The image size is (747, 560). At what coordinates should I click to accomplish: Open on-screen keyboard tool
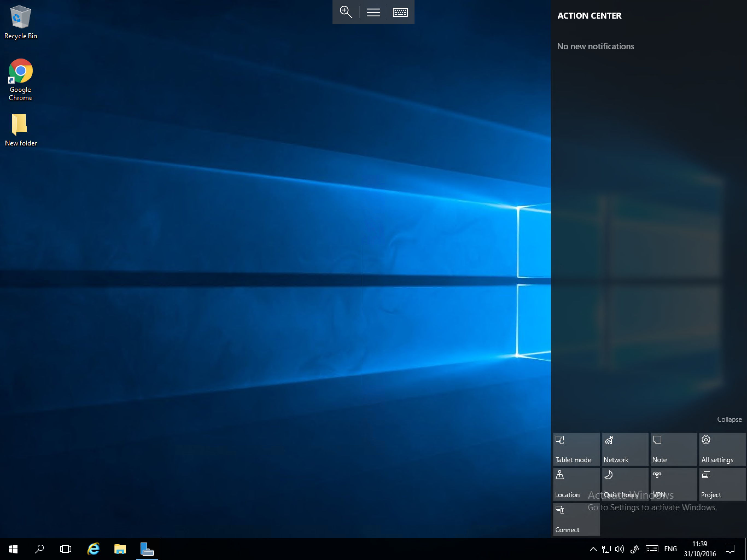(x=400, y=12)
